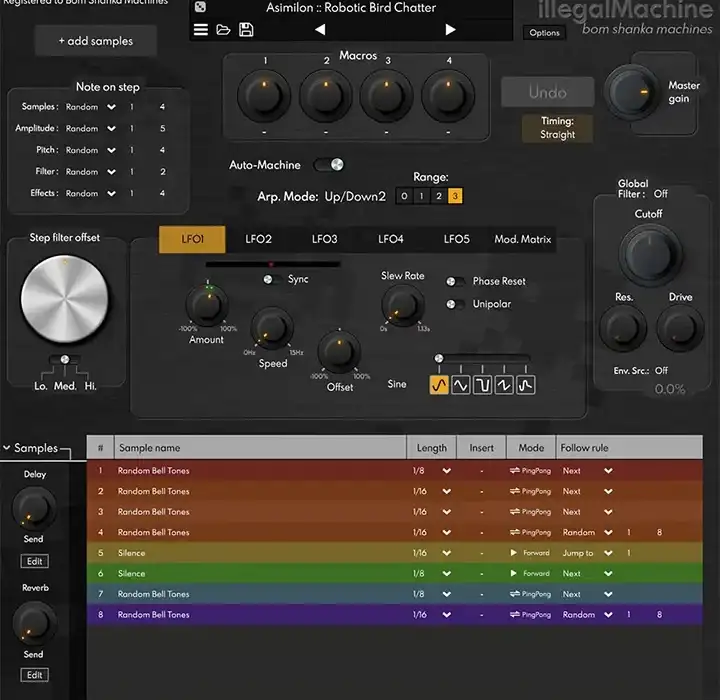Image resolution: width=720 pixels, height=700 pixels.
Task: Click Macro 4 knob
Action: (448, 96)
